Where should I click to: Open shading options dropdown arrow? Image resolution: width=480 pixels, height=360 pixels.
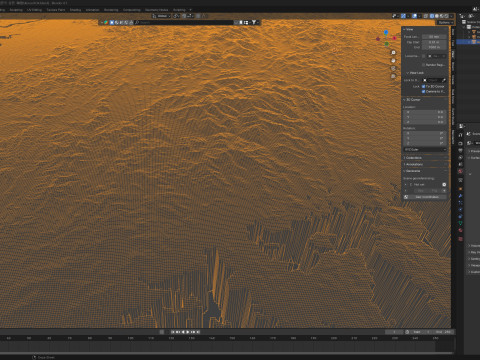tap(451, 16)
